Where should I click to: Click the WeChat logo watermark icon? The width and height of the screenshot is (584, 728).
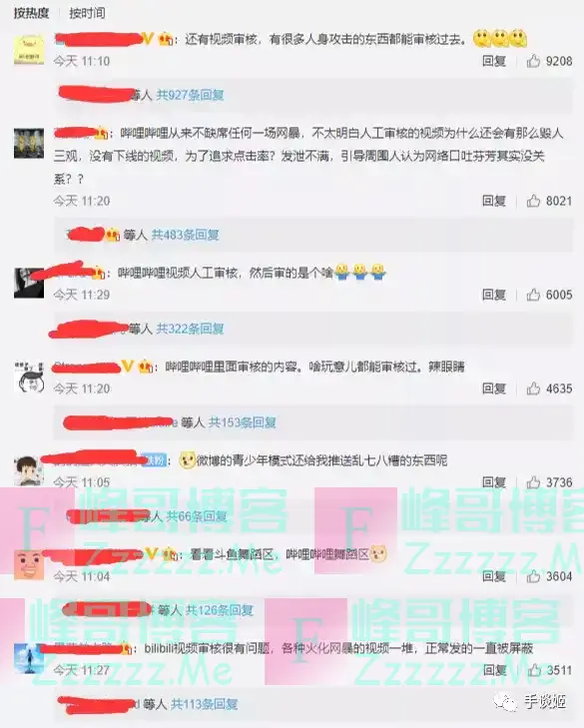tap(505, 701)
